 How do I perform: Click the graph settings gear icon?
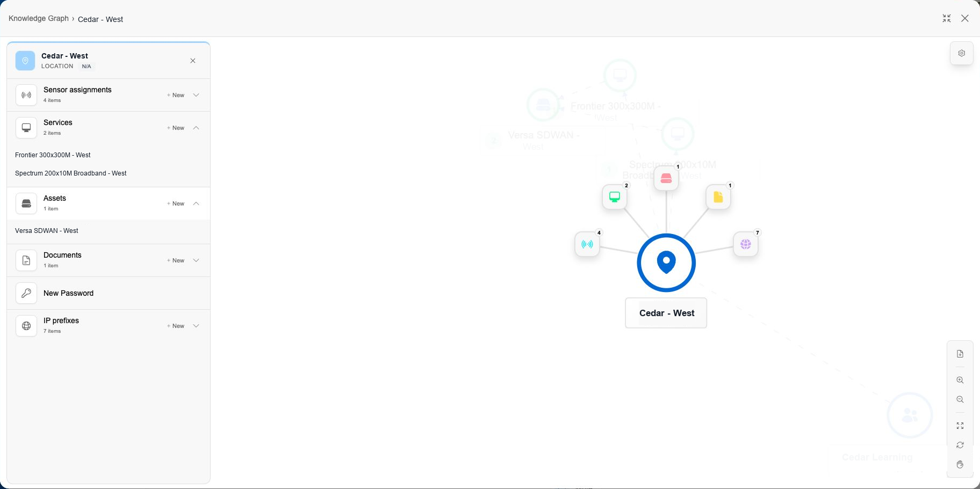[961, 53]
